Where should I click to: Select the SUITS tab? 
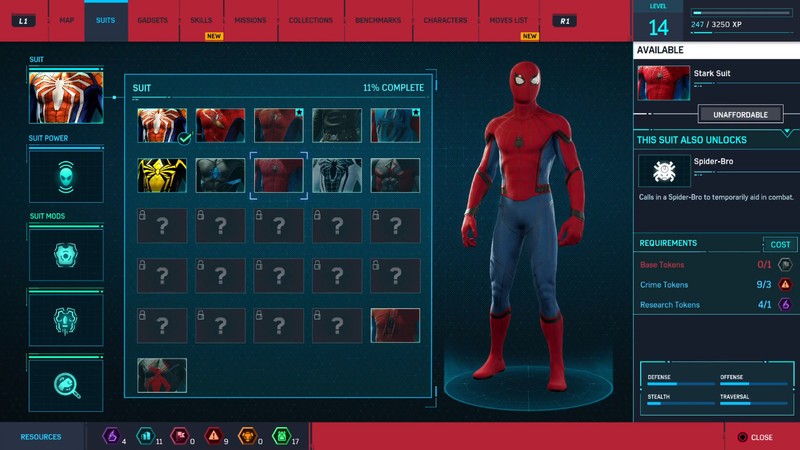click(106, 20)
